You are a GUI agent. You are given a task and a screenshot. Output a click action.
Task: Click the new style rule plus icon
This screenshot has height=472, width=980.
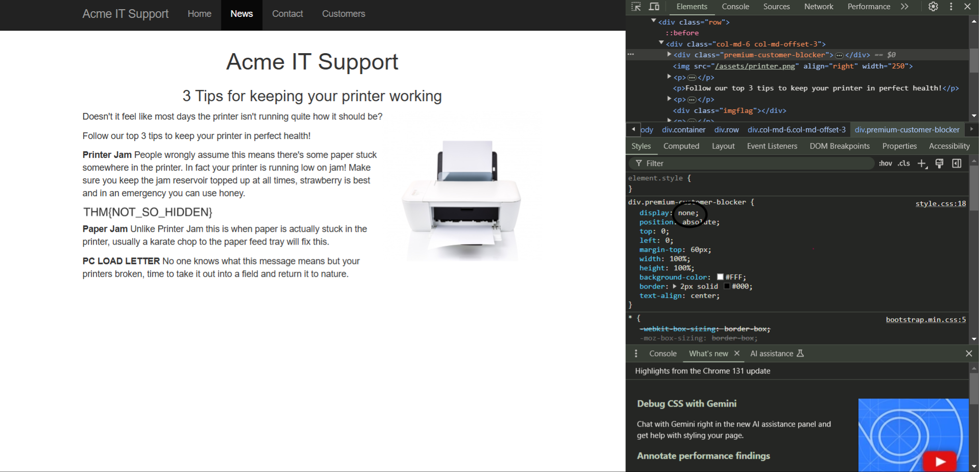click(x=922, y=163)
